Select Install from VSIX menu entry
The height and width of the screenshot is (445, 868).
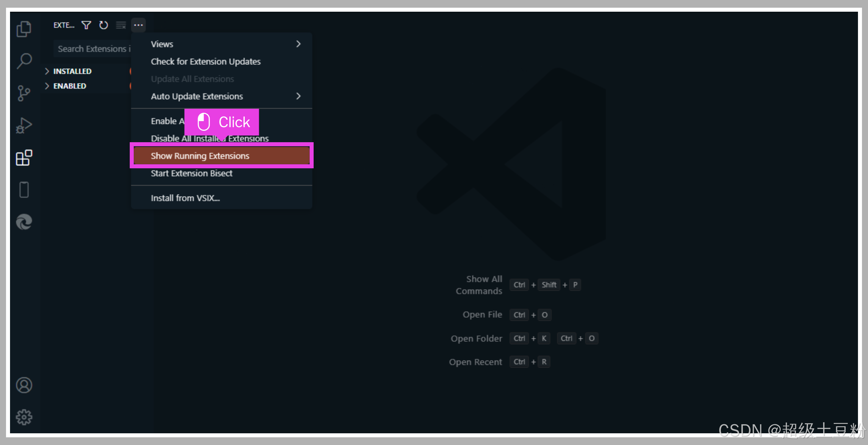(185, 198)
